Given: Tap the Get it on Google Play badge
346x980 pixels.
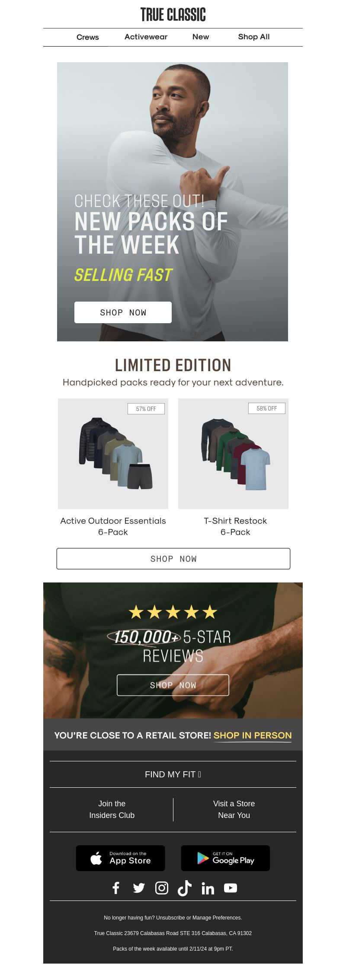Looking at the screenshot, I should click(225, 858).
